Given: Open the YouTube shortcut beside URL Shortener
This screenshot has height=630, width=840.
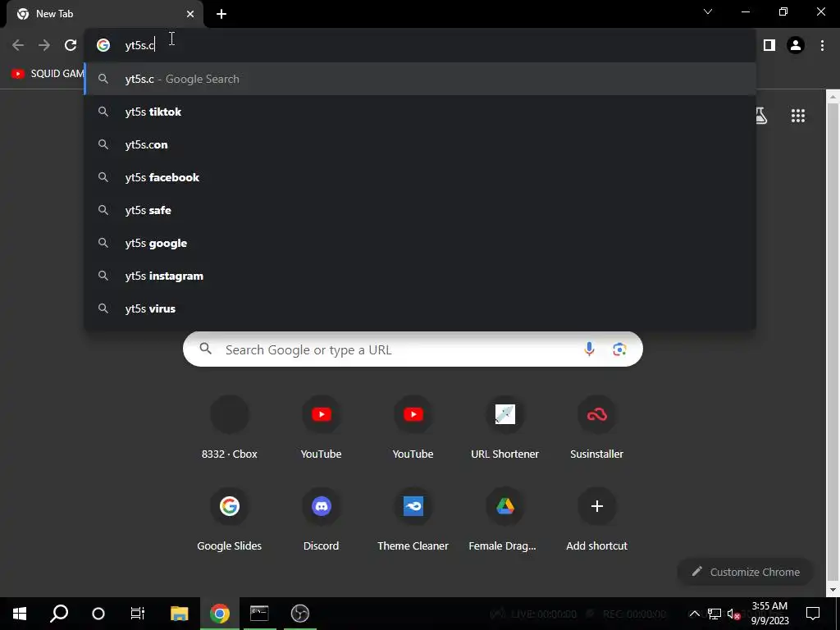Looking at the screenshot, I should (x=413, y=428).
